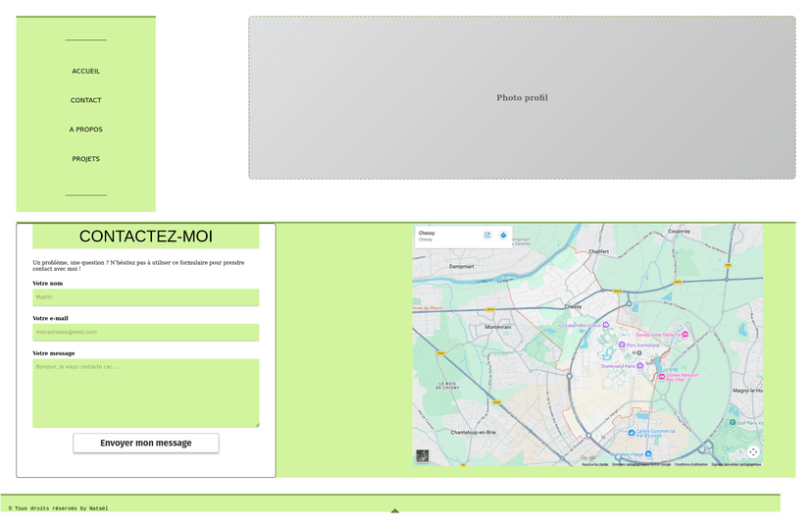
Task: Go to the CONTACT menu item
Action: click(86, 100)
